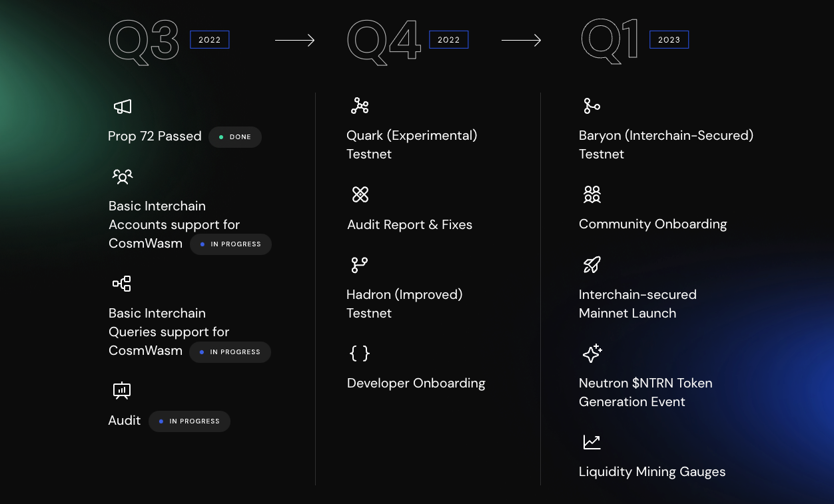Screen dimensions: 834x504
Task: Click Quark (Experimental) Testnet text
Action: [x=412, y=144]
